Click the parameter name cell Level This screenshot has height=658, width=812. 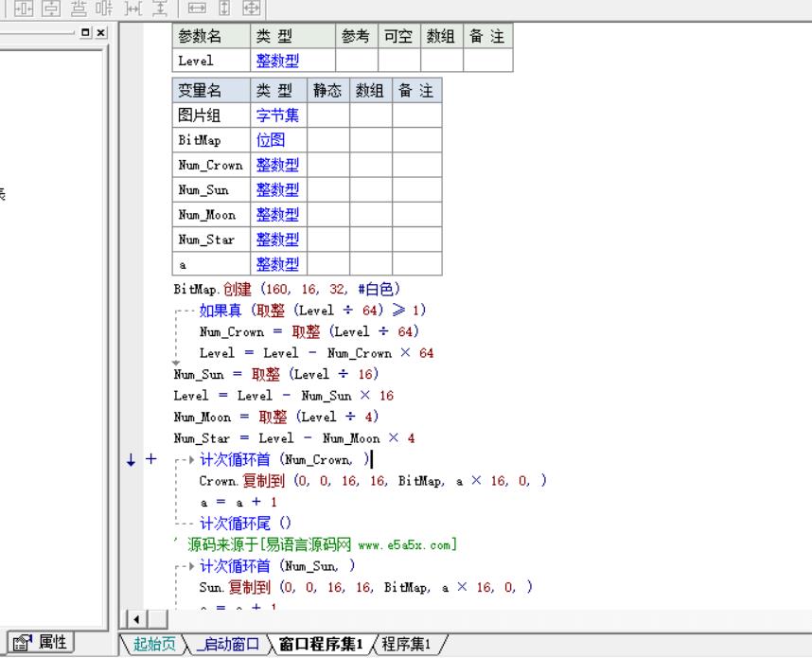[211, 60]
